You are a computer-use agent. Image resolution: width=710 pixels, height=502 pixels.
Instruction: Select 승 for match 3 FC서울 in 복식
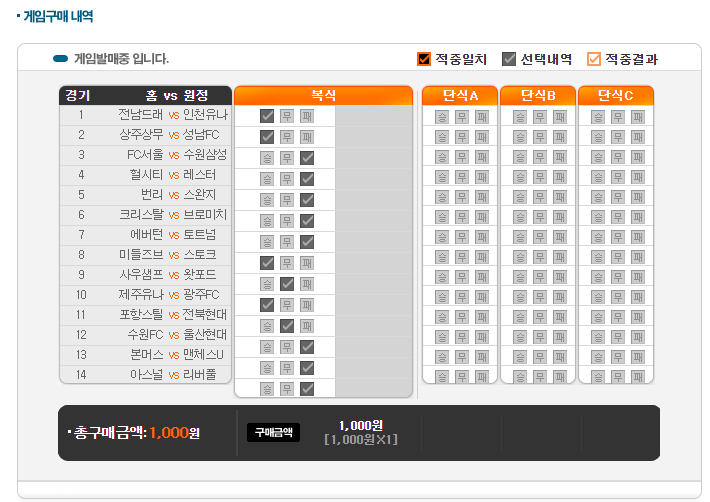coord(267,158)
